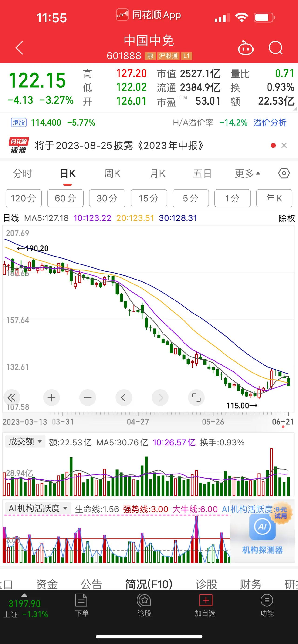298x644 pixels.
Task: Tap the H/A溢价率 label
Action: (193, 123)
